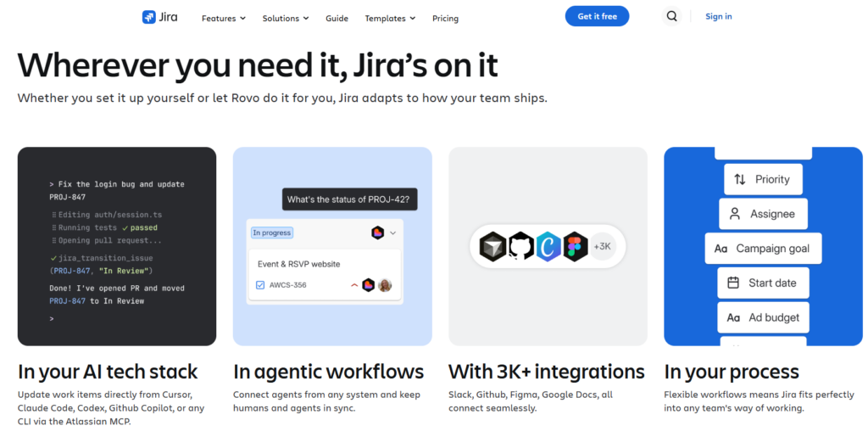Screen dimensions: 868x437
Task: Select the Priority field chip
Action: click(764, 179)
